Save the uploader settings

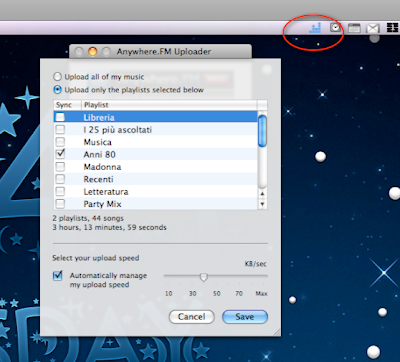[245, 317]
